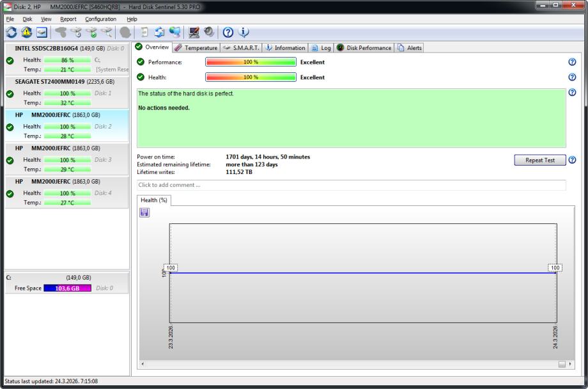Click the yellow warning triangle toolbar icon
The height and width of the screenshot is (389, 588).
[26, 32]
